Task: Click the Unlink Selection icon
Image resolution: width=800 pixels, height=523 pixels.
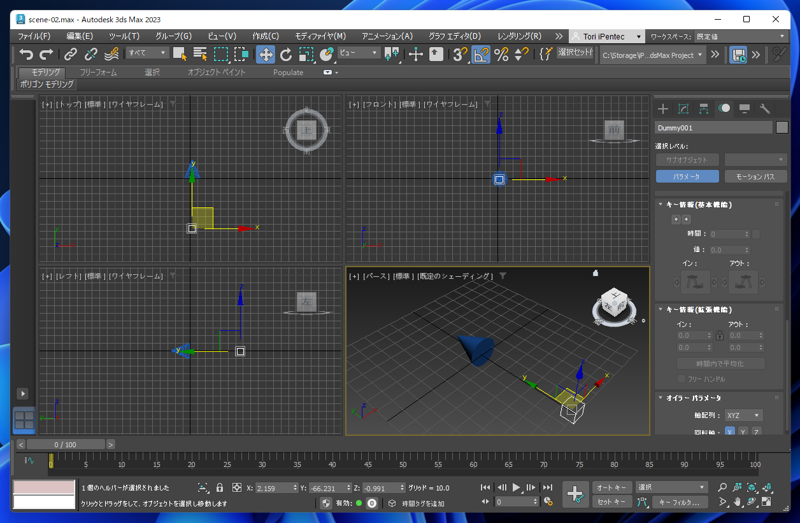Action: [x=91, y=54]
